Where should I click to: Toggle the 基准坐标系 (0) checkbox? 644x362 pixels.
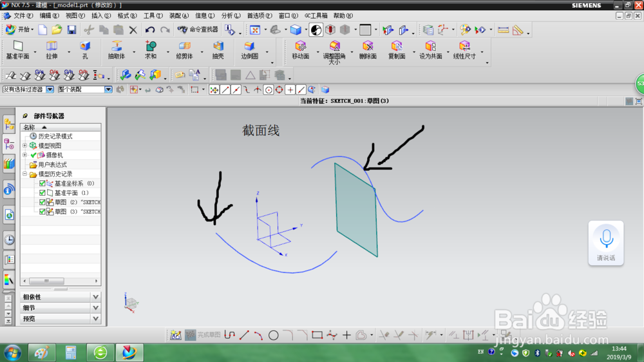[43, 184]
